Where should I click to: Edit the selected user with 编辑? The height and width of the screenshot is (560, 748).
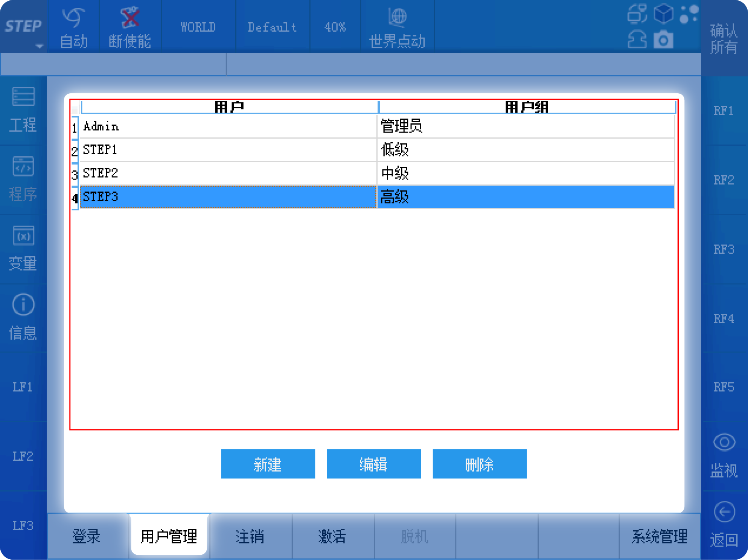coord(373,464)
